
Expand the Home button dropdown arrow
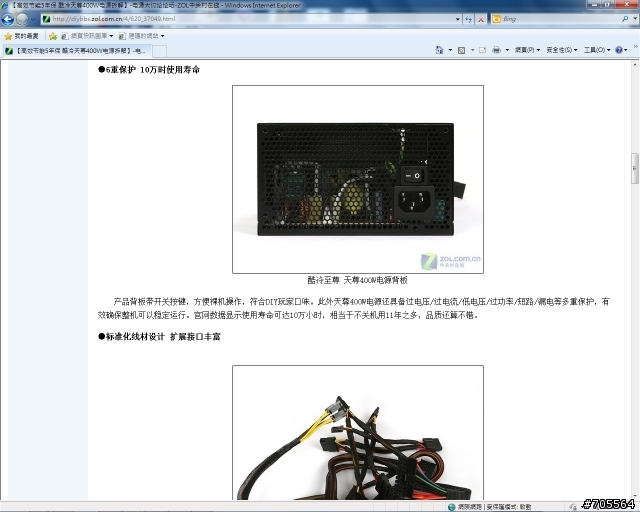point(450,50)
